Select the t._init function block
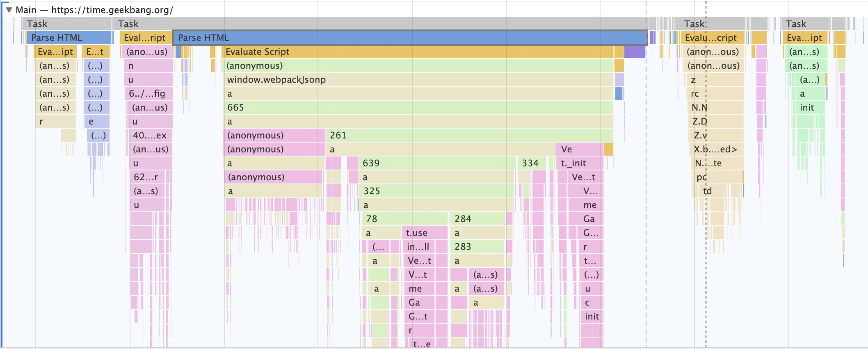The height and width of the screenshot is (349, 868). click(x=579, y=163)
